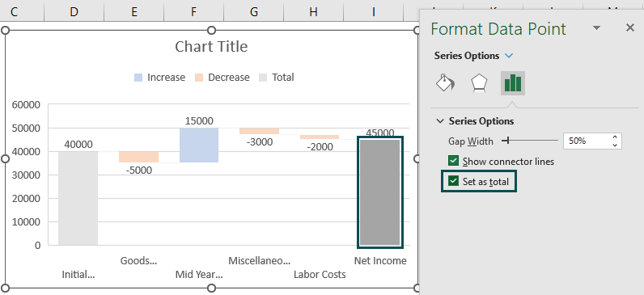Click the 40000 data label
The image size is (644, 295).
click(78, 145)
